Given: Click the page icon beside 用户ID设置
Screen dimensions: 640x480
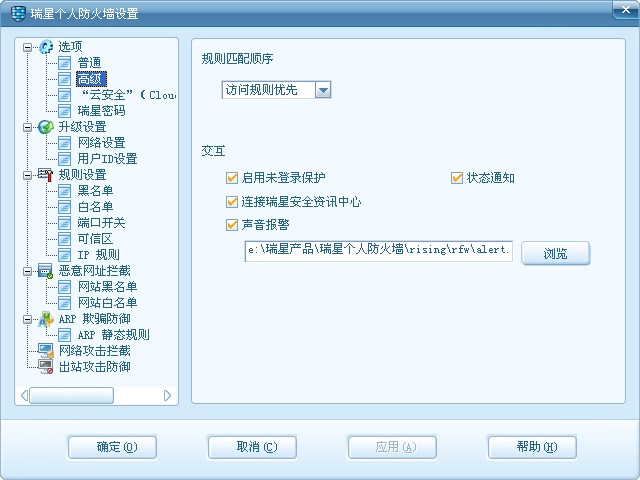Looking at the screenshot, I should pos(64,159).
